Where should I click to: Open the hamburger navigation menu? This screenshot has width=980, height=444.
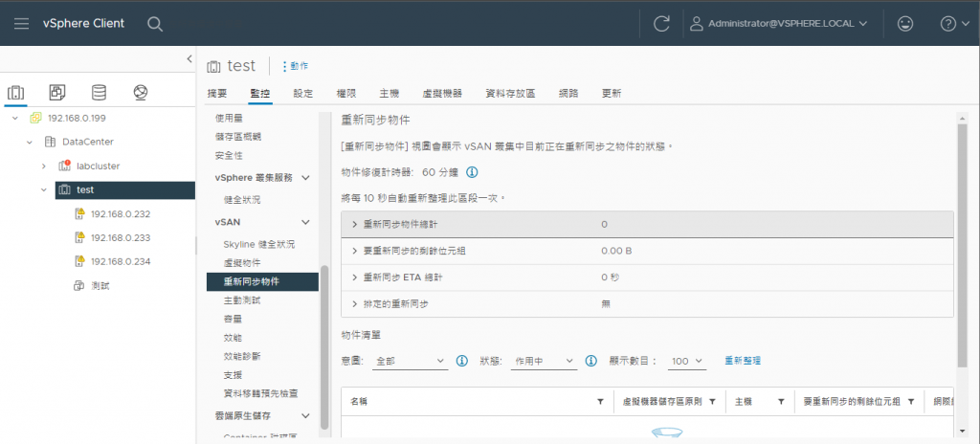point(21,24)
